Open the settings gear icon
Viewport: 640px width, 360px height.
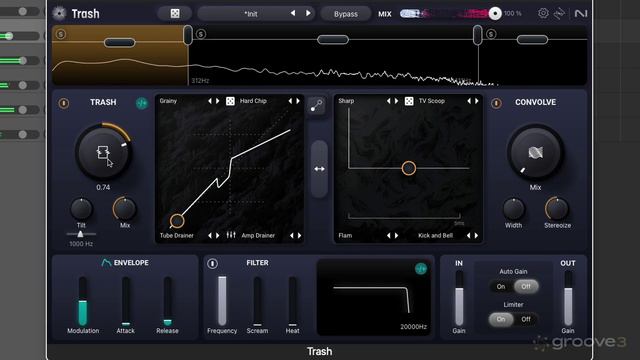(x=543, y=13)
